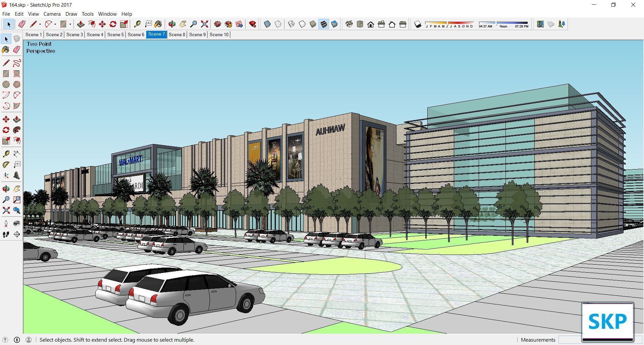
Task: Activate the Look Around eye tool
Action: click(16, 224)
